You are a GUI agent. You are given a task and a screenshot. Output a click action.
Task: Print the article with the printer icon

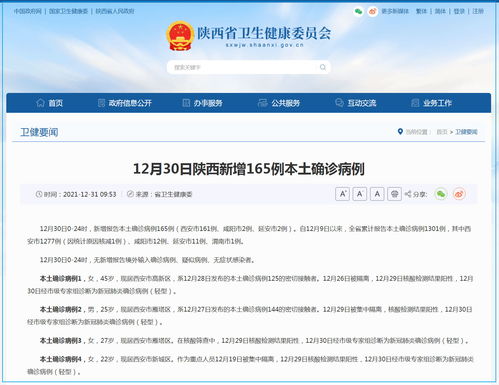point(394,194)
